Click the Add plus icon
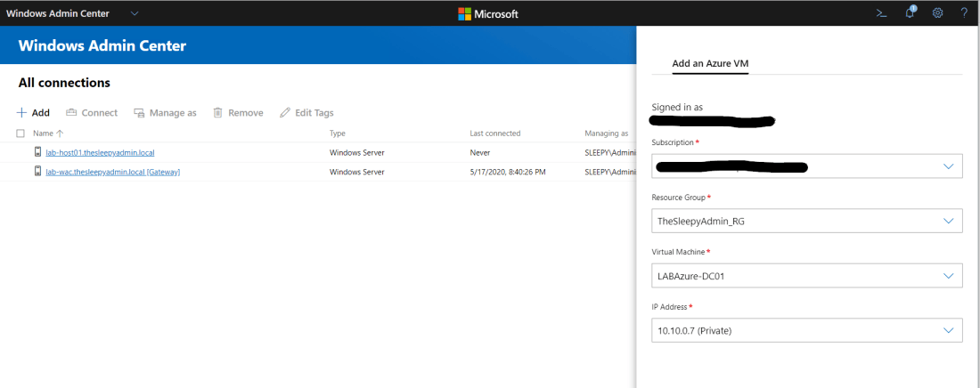This screenshot has width=980, height=388. point(22,113)
